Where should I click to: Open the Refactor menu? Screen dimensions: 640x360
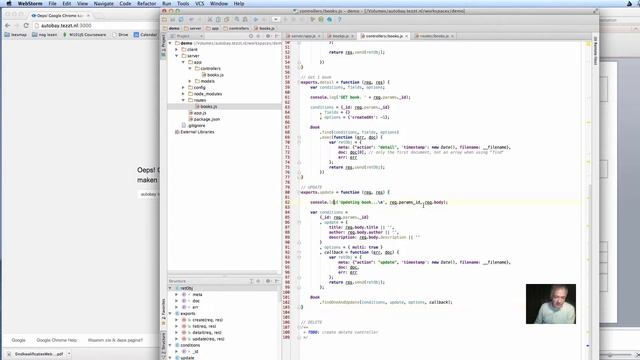(x=146, y=3)
